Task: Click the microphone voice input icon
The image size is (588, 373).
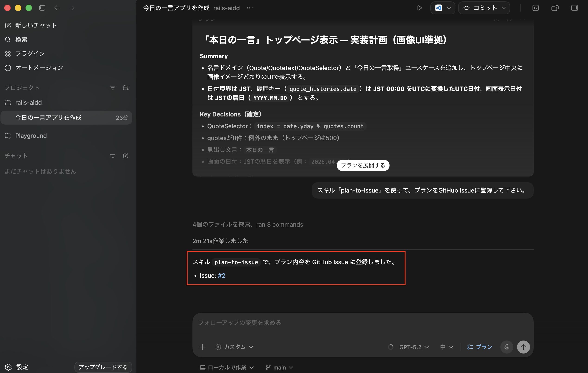Action: click(507, 347)
